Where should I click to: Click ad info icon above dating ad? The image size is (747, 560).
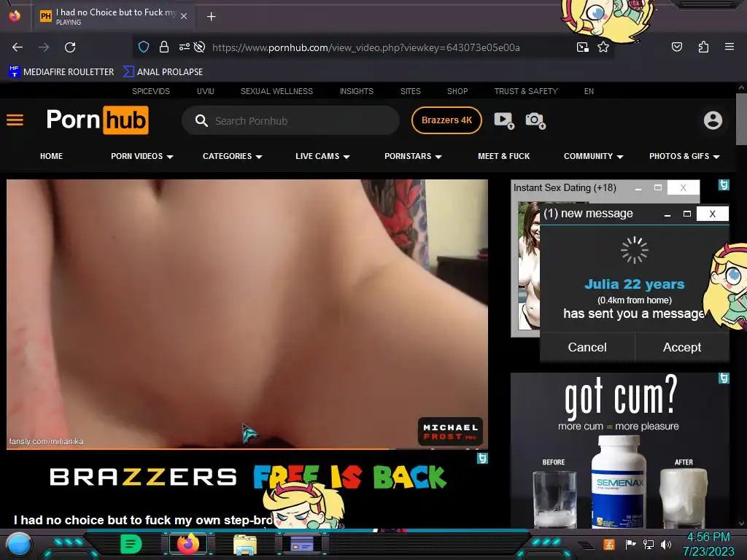[724, 185]
